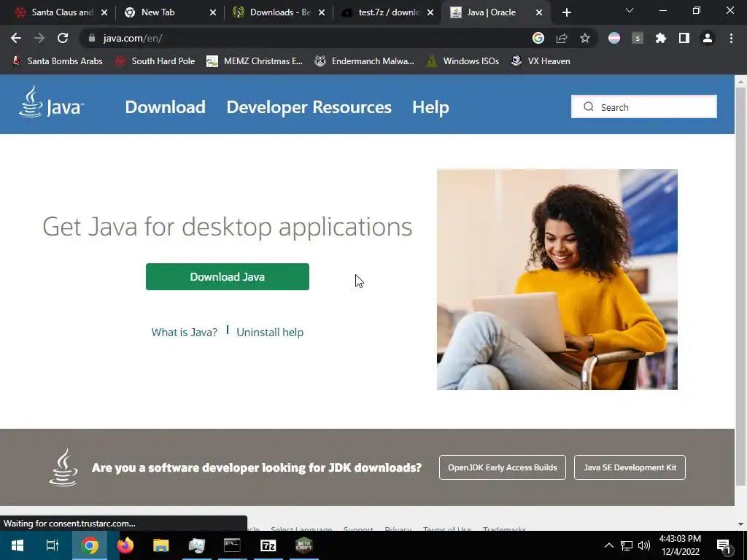Viewport: 747px width, 560px height.
Task: Open the notification center icon
Action: (724, 545)
